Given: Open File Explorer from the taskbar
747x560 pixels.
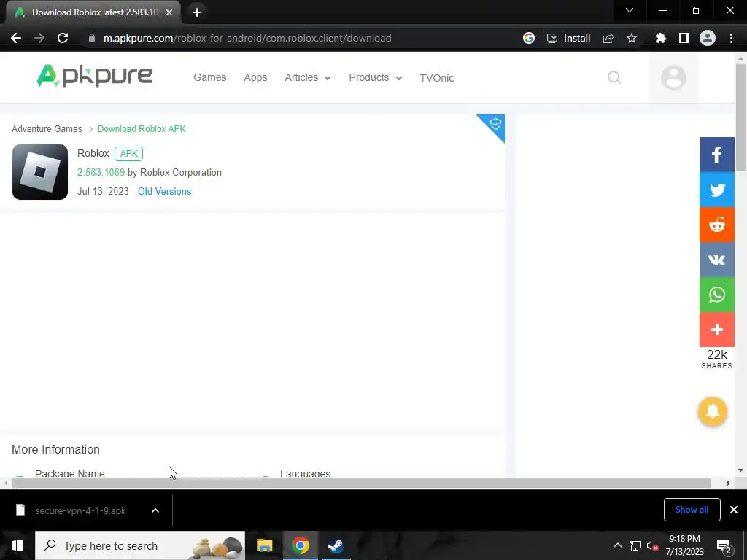Looking at the screenshot, I should 264,545.
